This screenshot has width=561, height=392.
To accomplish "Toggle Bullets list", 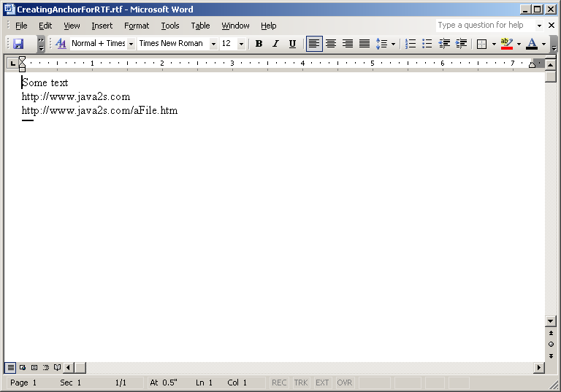I will (x=427, y=44).
